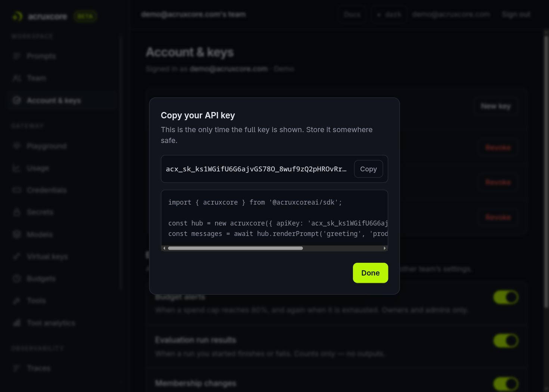Open the Virtual keys sidebar icon
The image size is (549, 392).
16,256
